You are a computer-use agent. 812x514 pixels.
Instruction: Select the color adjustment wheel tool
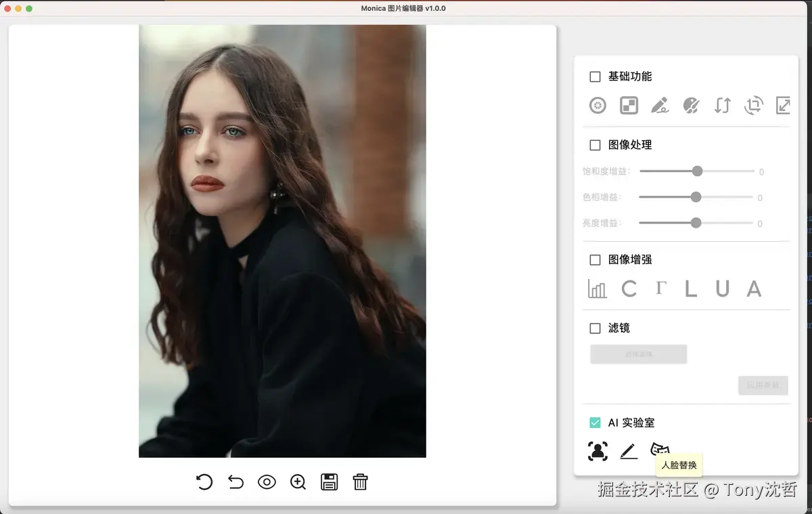pyautogui.click(x=597, y=106)
